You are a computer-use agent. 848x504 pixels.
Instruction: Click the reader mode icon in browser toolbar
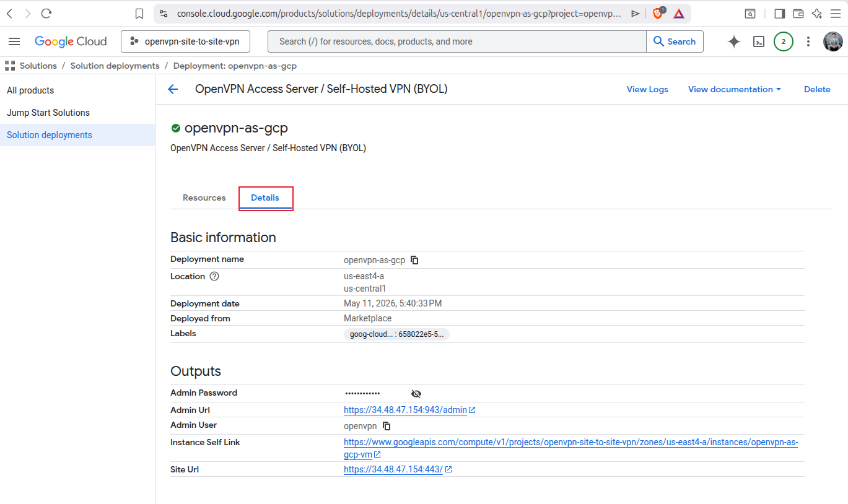point(750,14)
